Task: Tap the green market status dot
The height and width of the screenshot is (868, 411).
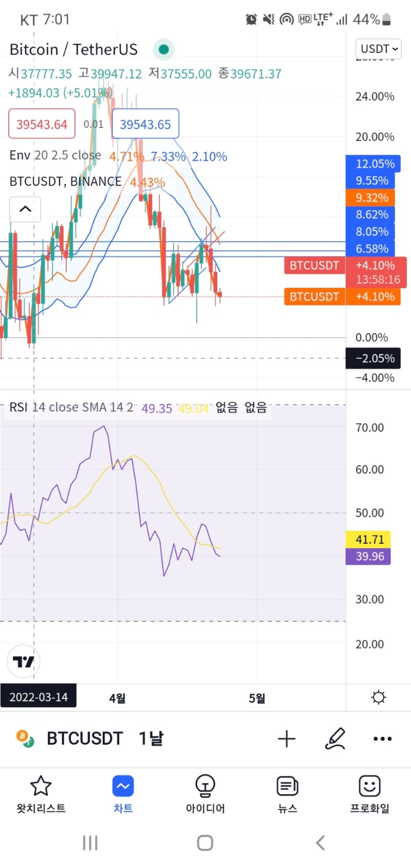Action: 164,49
